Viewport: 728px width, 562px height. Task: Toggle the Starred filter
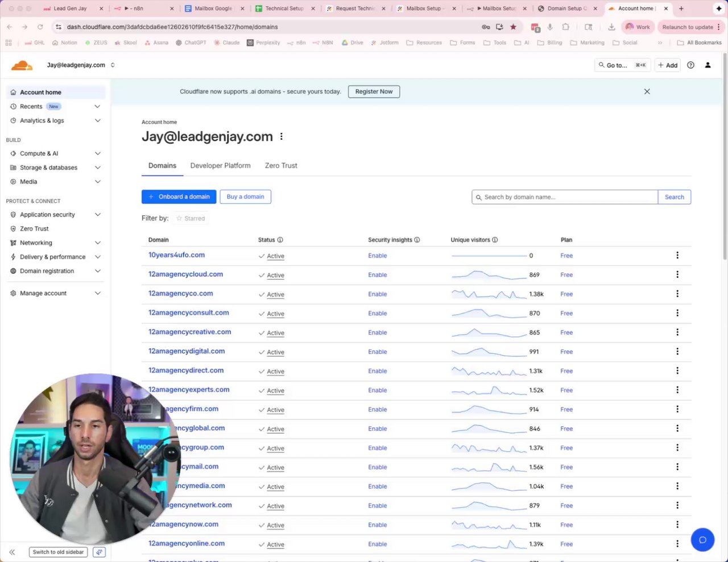click(x=191, y=218)
